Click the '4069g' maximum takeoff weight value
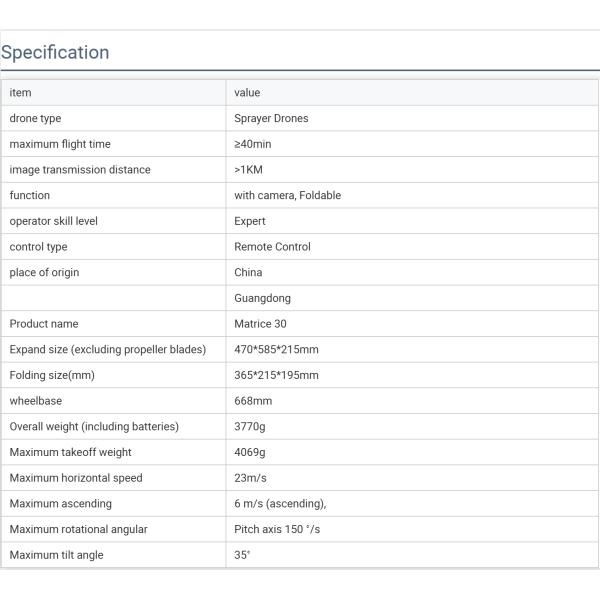This screenshot has height=600, width=600. coord(250,452)
